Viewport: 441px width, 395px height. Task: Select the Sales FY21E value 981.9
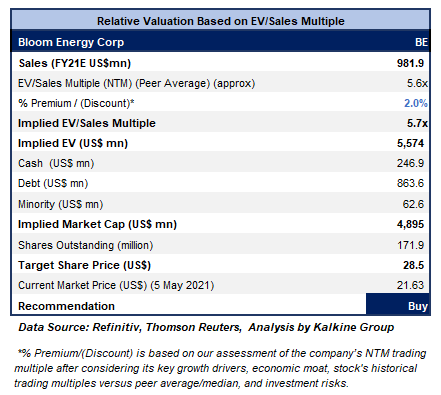410,63
